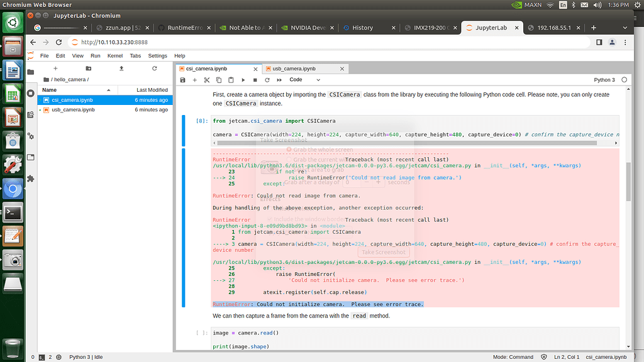644x362 pixels.
Task: Open the cell type dropdown showing Code
Action: coord(304,80)
